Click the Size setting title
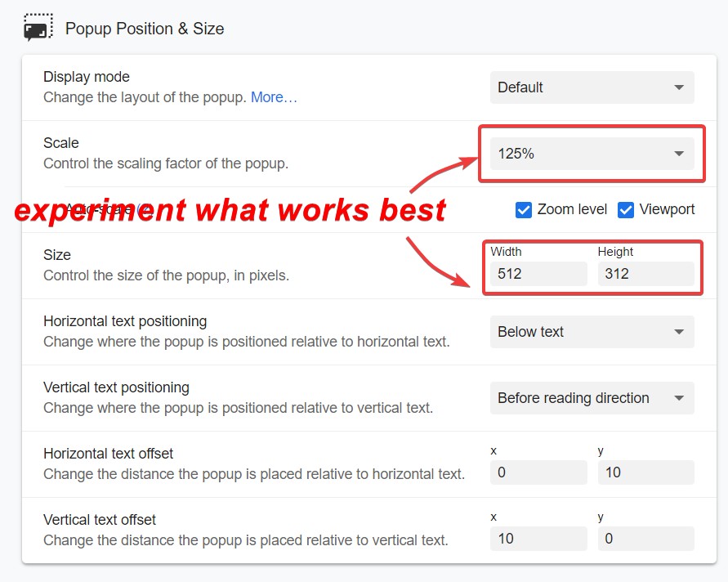Image resolution: width=728 pixels, height=582 pixels. 57,255
